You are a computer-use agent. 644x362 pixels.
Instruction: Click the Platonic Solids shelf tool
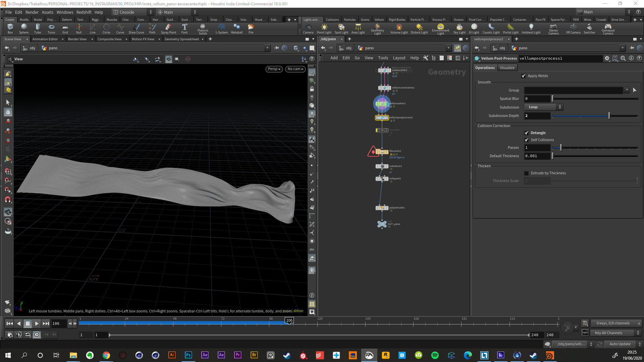click(203, 28)
